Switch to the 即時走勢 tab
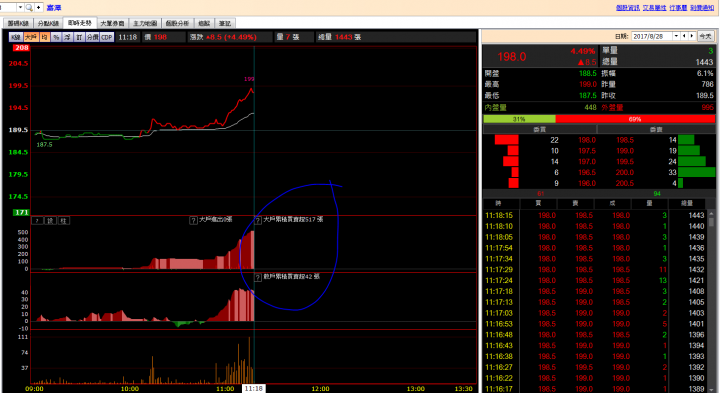 pos(80,23)
